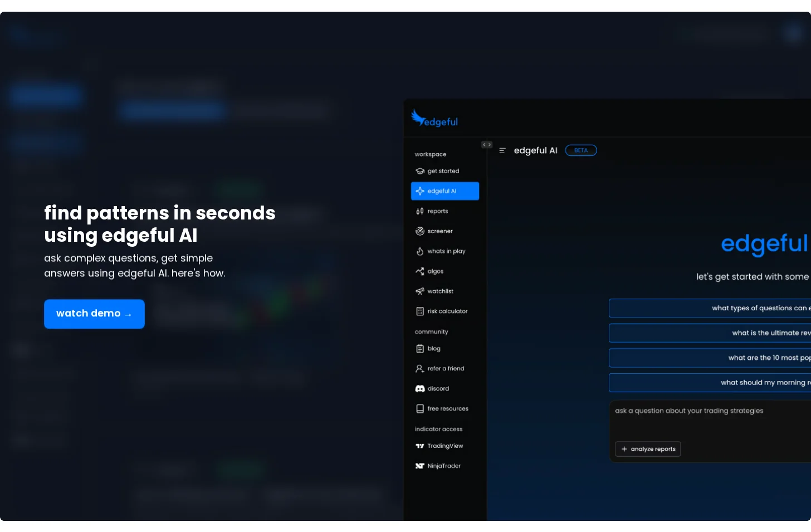
Task: Select the candlestick icon next to reports
Action: (x=420, y=211)
